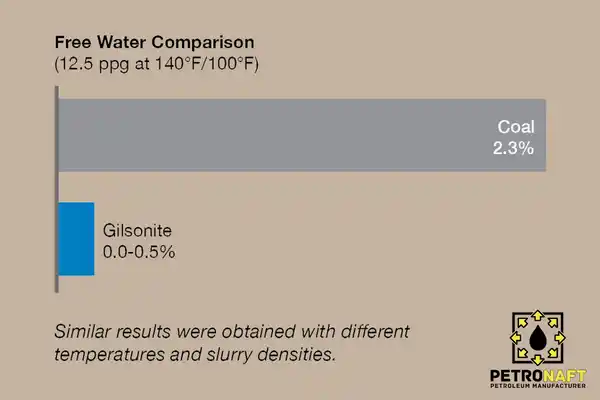Click the 0.0-0.5% Gilsonite value
The height and width of the screenshot is (400, 600).
pos(139,252)
